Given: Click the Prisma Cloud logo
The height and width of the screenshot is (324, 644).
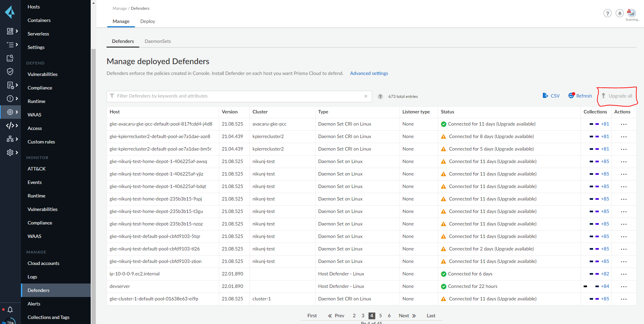Looking at the screenshot, I should click(x=10, y=12).
